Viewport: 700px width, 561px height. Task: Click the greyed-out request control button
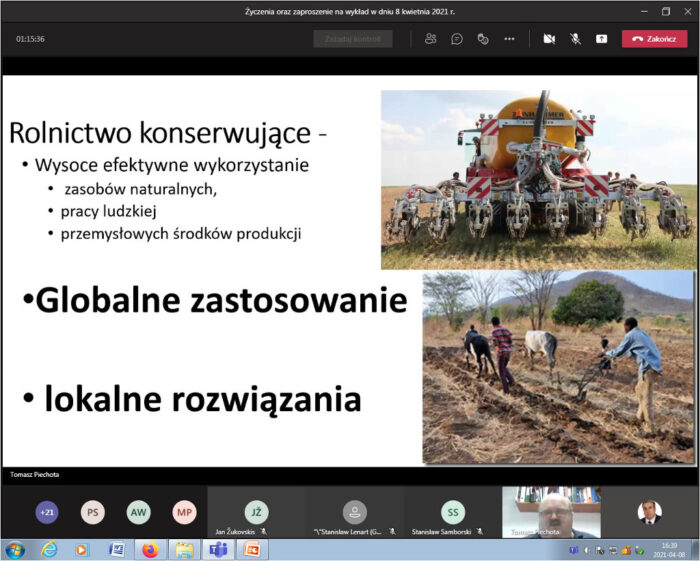pos(352,39)
